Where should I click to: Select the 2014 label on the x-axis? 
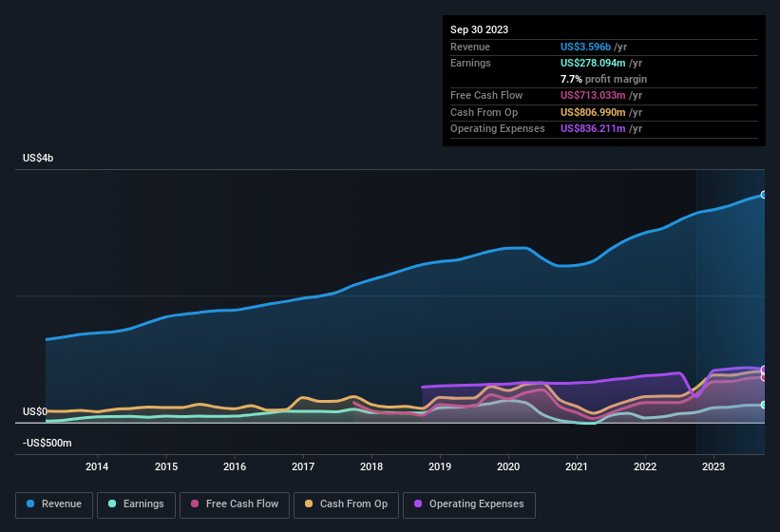pos(97,466)
